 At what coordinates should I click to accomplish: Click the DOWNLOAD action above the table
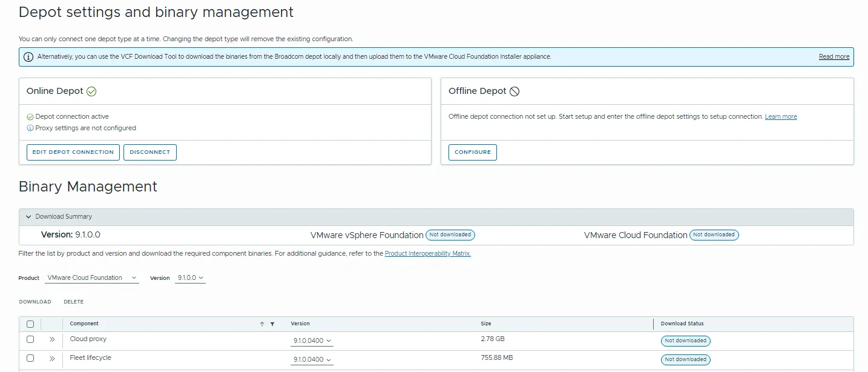pos(35,302)
